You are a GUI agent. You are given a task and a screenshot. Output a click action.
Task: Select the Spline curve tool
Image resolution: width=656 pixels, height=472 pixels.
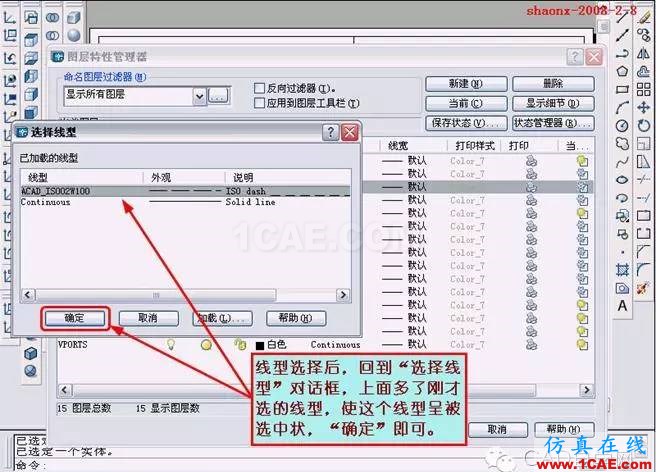pos(623,162)
